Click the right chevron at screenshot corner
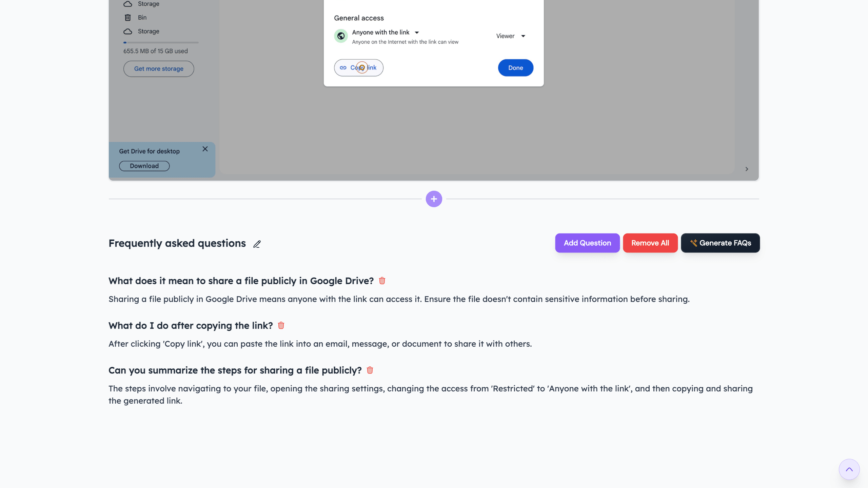Screen dimensions: 868x488 coord(747,169)
